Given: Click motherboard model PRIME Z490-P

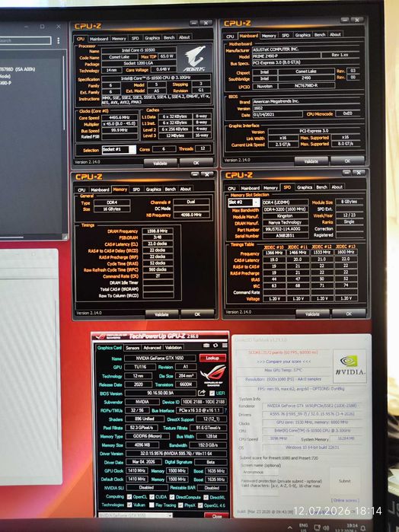Looking at the screenshot, I should pyautogui.click(x=286, y=56).
